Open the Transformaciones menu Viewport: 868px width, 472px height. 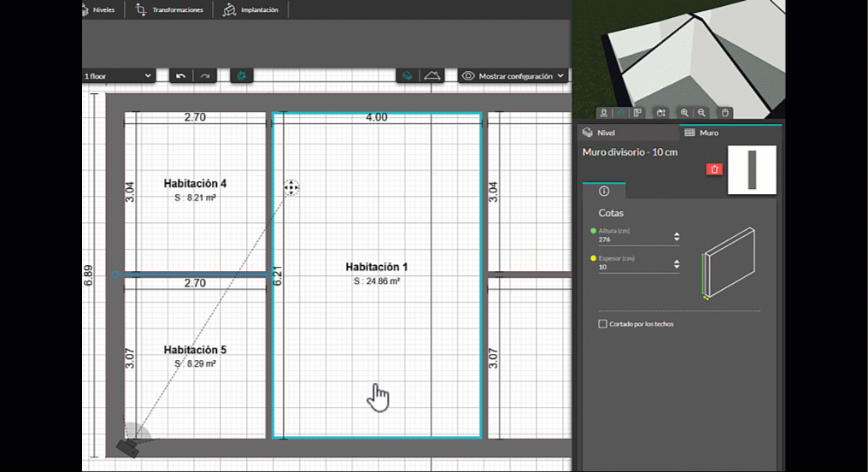click(x=169, y=9)
